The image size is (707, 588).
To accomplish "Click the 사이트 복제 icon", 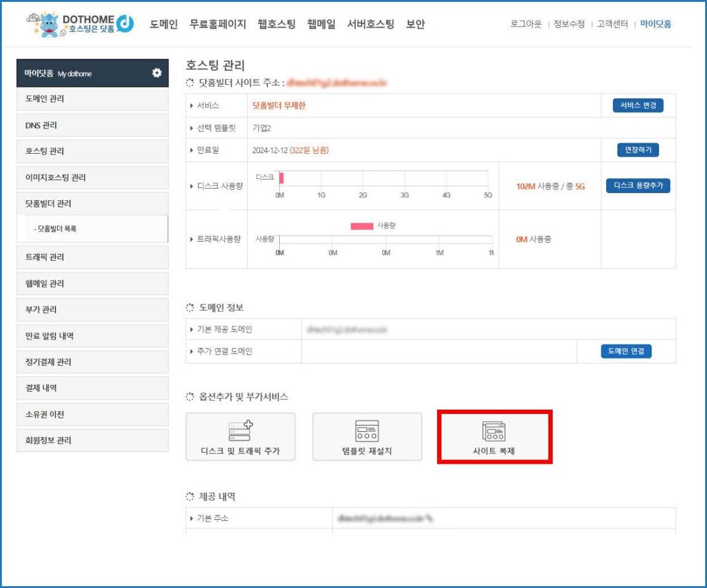I will click(x=494, y=431).
